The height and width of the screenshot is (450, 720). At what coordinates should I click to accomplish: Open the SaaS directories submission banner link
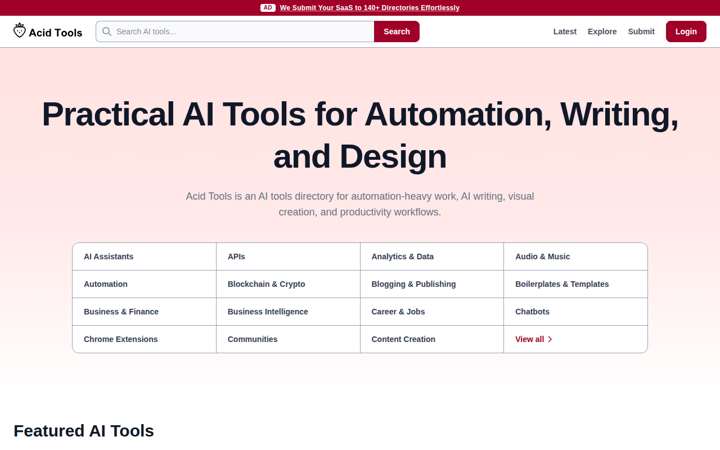(369, 8)
